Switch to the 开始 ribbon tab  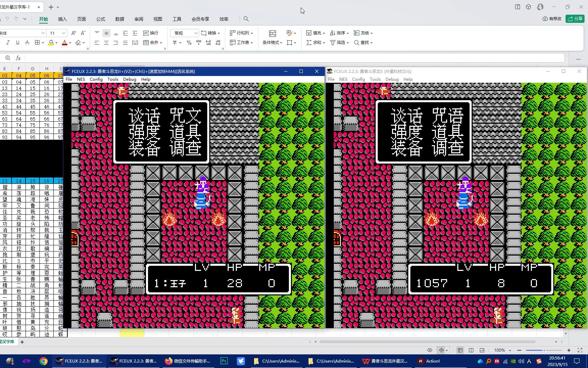(x=44, y=19)
